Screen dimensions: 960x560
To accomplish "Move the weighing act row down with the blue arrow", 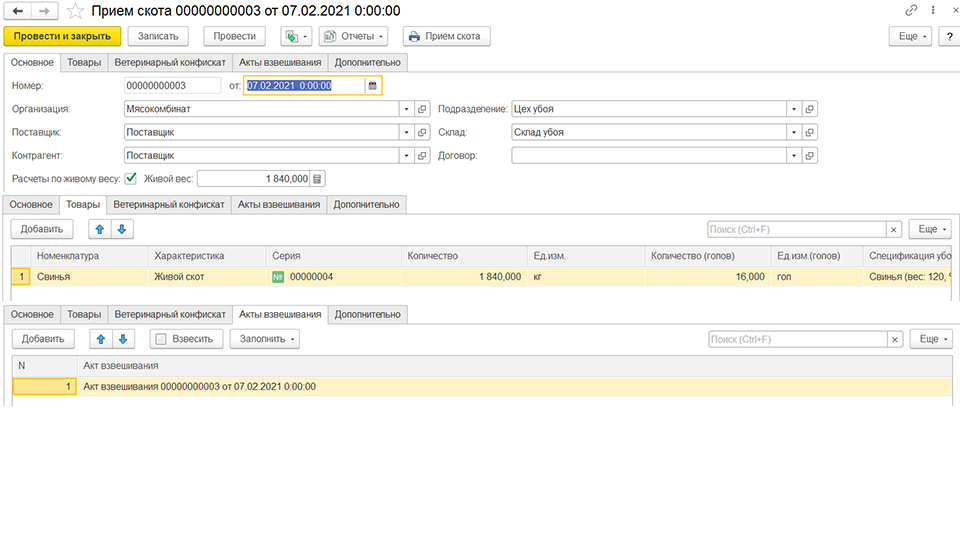I will tap(123, 339).
